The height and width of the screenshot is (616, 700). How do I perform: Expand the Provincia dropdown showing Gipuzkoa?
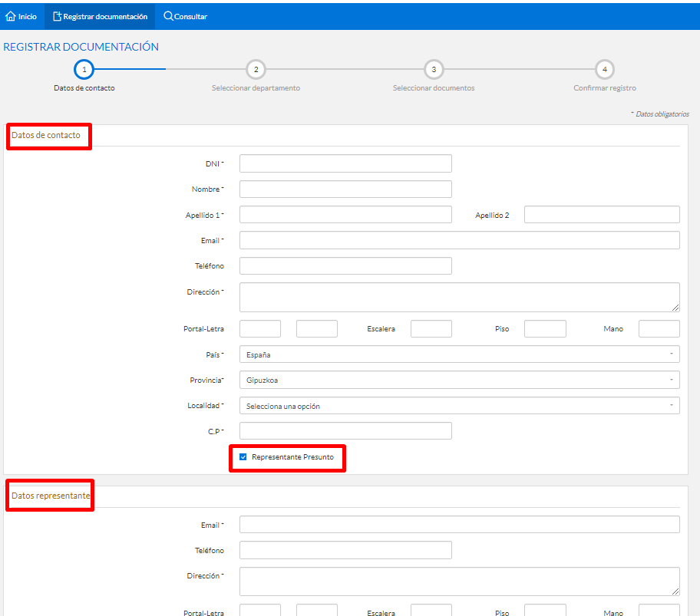459,380
